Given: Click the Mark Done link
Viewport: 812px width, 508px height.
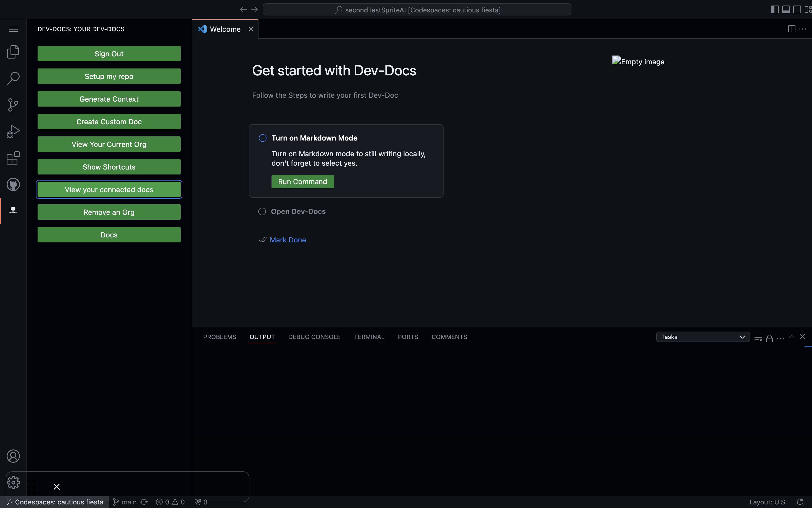Looking at the screenshot, I should coord(288,240).
